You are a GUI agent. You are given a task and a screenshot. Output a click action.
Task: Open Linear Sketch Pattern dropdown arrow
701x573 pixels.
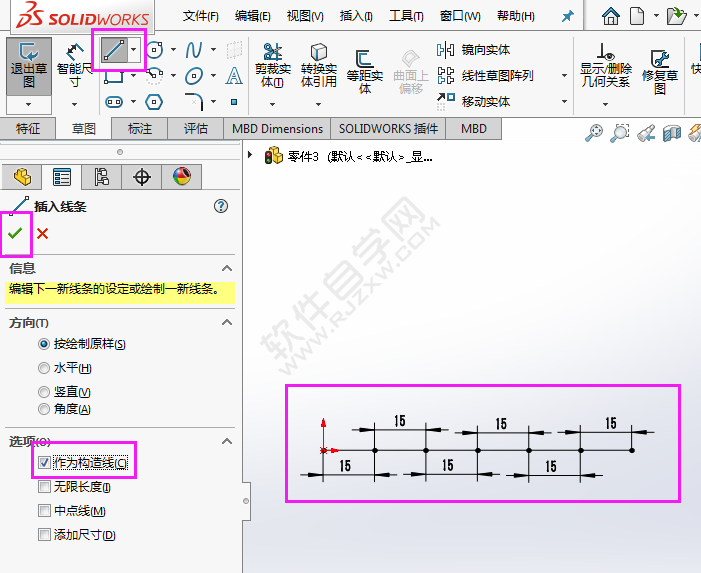564,76
